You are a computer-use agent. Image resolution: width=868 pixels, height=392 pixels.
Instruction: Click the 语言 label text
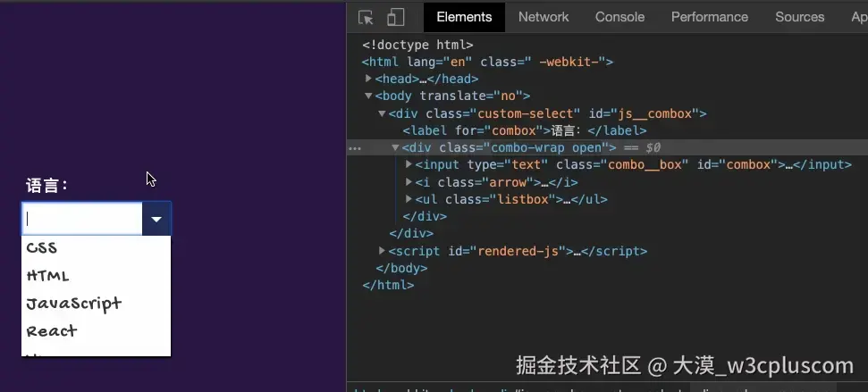[46, 185]
